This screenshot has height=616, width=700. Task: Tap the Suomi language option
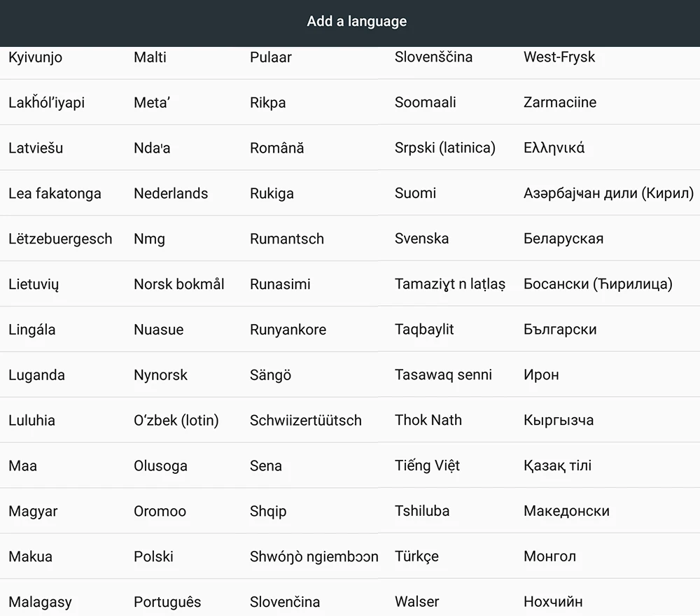tap(415, 193)
